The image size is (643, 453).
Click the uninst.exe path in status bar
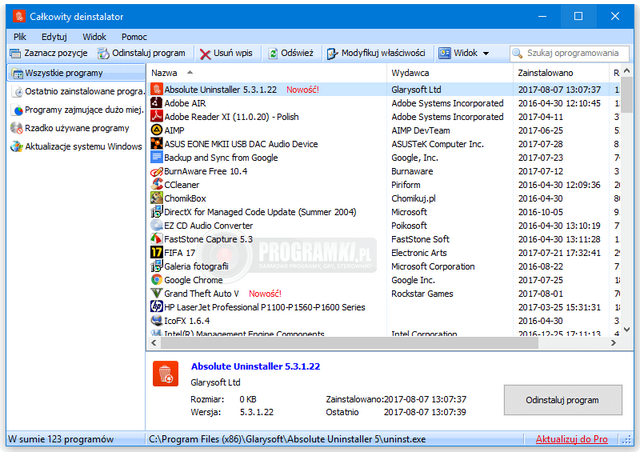pos(287,439)
